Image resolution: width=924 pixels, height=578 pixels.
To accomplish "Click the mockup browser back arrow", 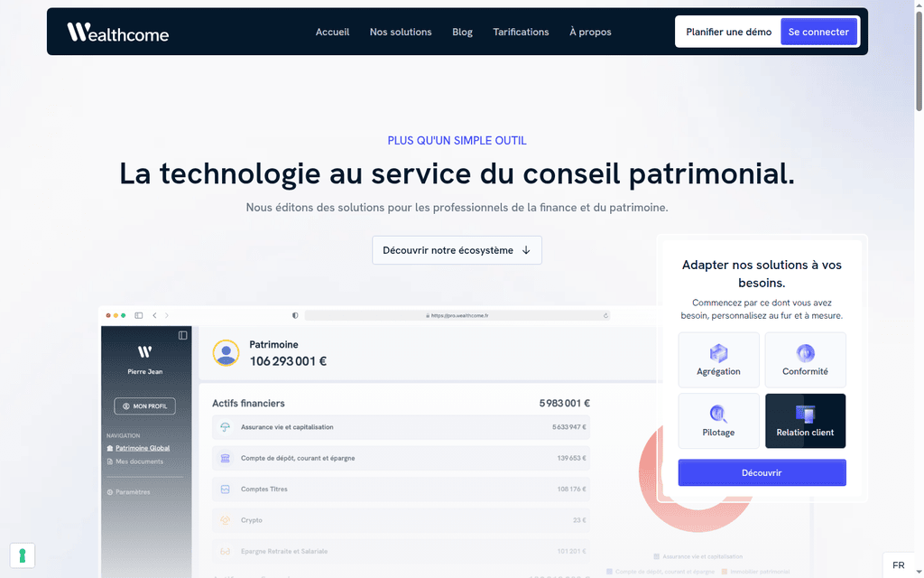I will (154, 315).
